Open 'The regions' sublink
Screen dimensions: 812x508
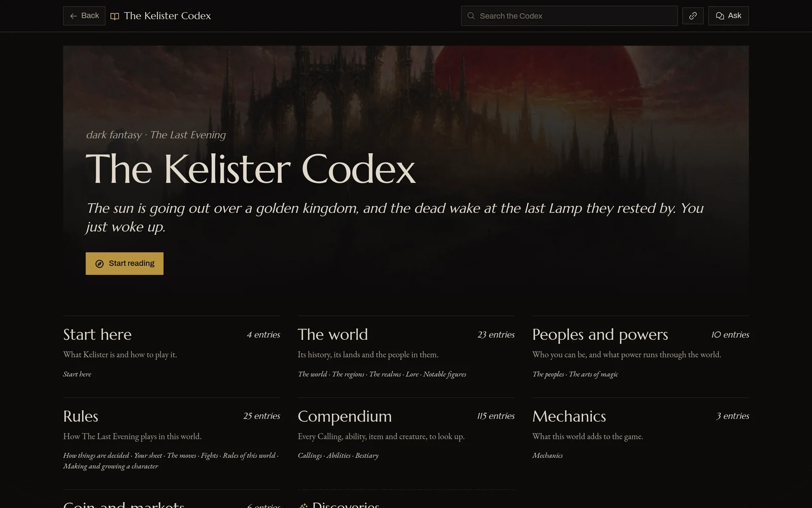point(348,374)
